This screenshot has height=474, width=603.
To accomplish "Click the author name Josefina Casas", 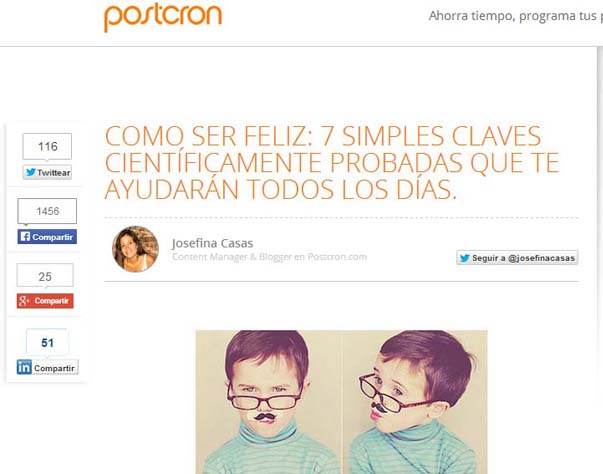I will 212,243.
